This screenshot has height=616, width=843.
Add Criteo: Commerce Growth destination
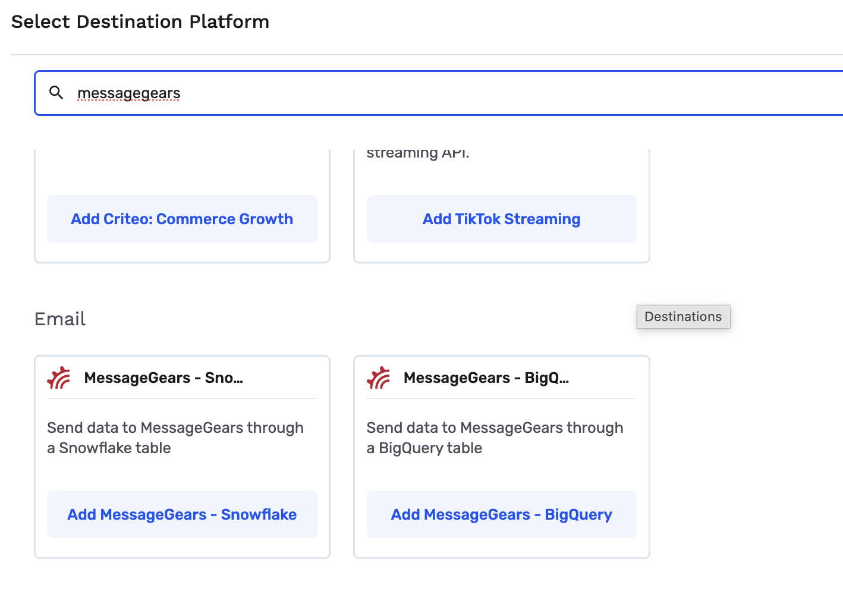click(182, 219)
